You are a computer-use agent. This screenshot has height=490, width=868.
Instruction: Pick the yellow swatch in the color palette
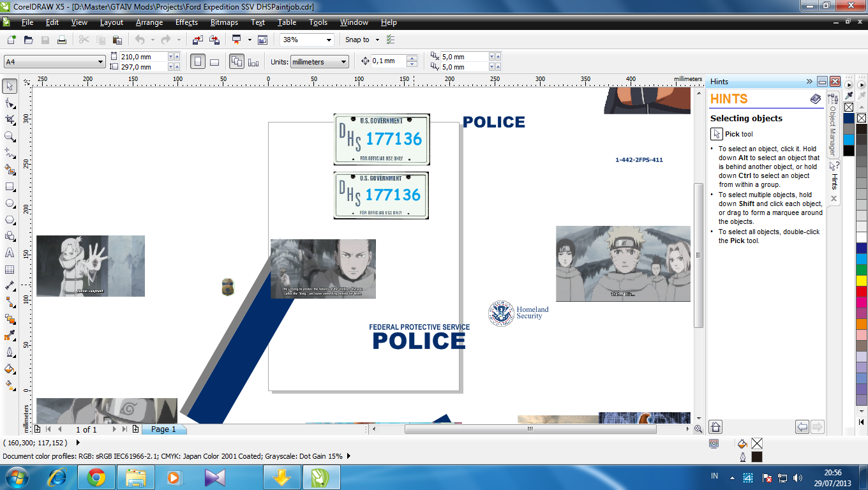coord(861,280)
